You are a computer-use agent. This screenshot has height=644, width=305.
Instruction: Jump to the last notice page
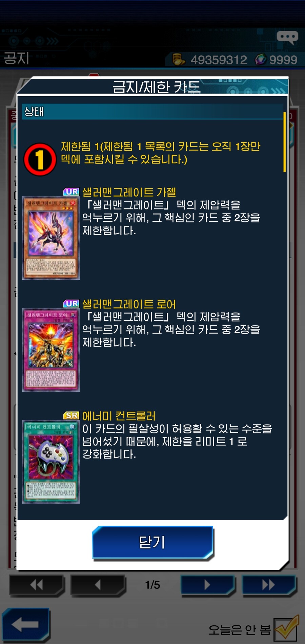coord(269,585)
